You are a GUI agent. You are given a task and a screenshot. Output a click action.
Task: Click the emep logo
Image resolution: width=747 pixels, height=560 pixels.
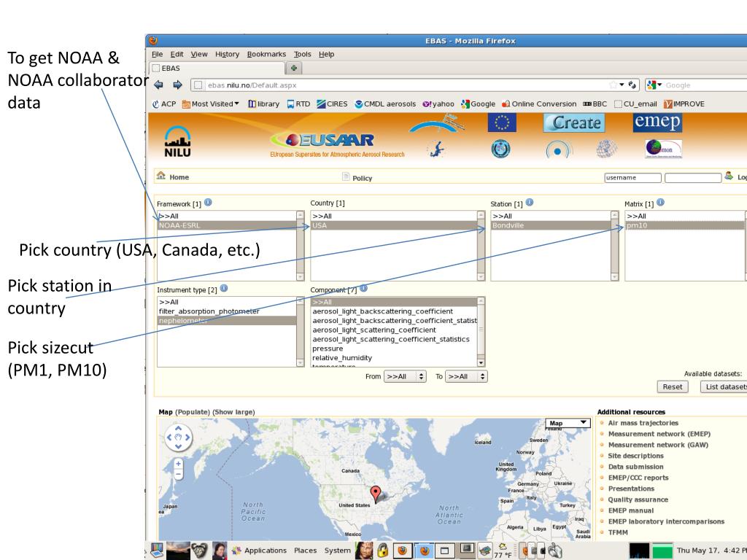click(657, 122)
